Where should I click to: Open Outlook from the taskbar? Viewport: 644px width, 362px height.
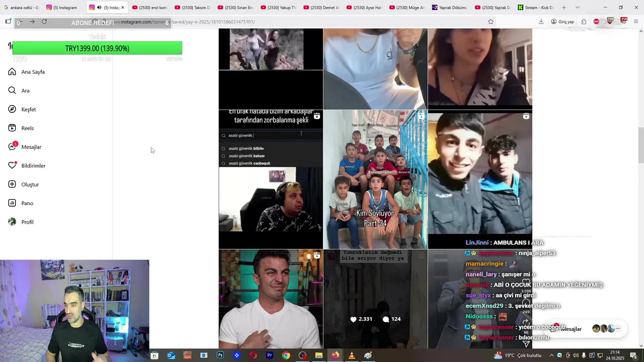tap(171, 355)
